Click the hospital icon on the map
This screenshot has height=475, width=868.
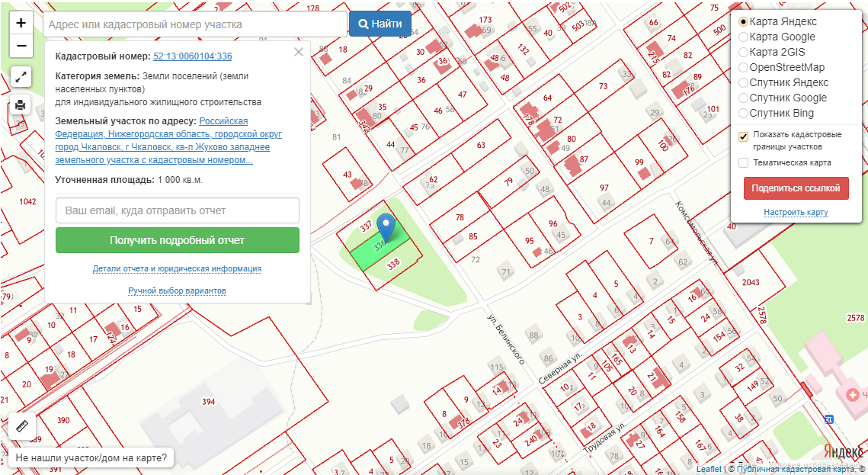tap(853, 395)
